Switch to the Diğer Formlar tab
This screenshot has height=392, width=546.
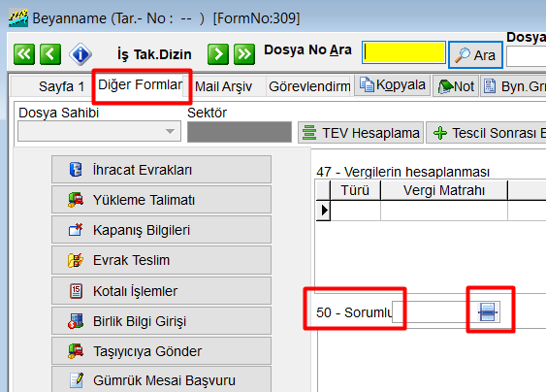[x=140, y=84]
